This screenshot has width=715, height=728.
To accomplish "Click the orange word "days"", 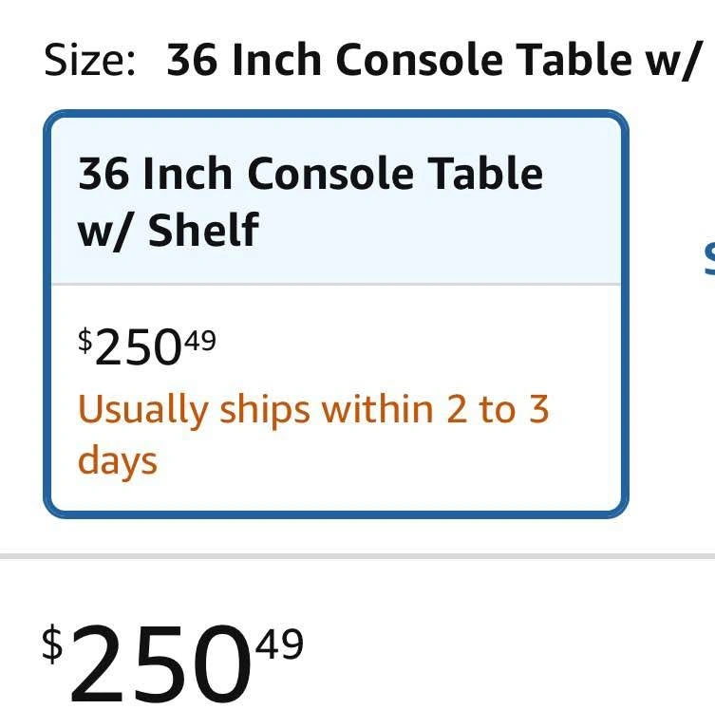I will [117, 461].
